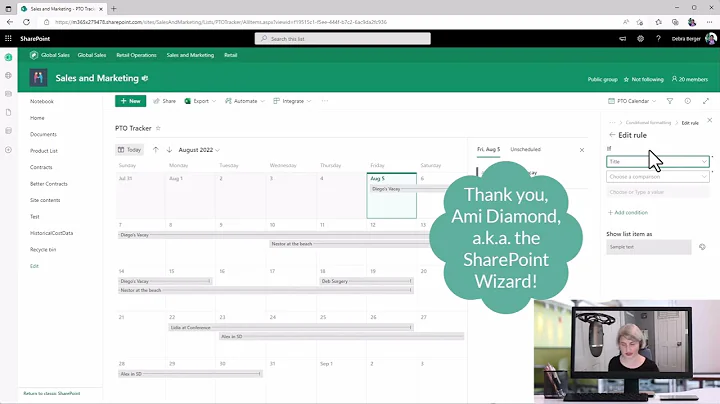Image resolution: width=720 pixels, height=404 pixels.
Task: Create a new item with the New button
Action: [130, 101]
